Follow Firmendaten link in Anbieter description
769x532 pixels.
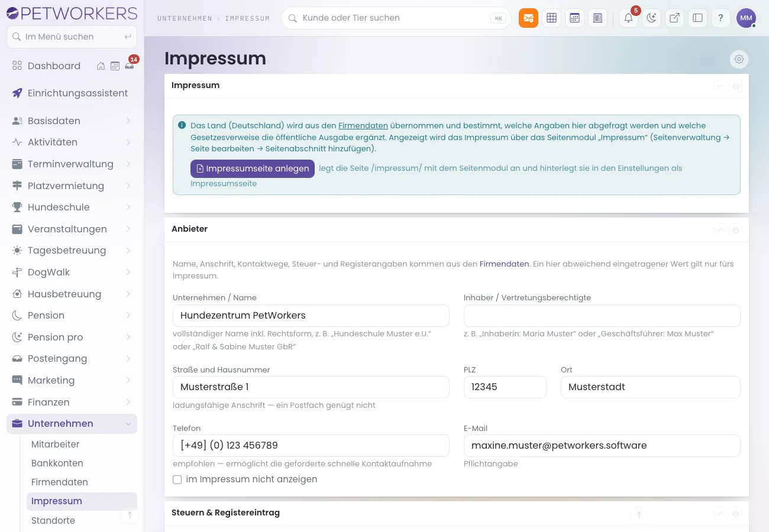[x=504, y=264]
